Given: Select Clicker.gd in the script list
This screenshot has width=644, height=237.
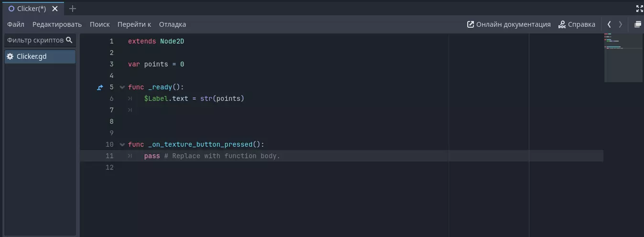Looking at the screenshot, I should [32, 57].
